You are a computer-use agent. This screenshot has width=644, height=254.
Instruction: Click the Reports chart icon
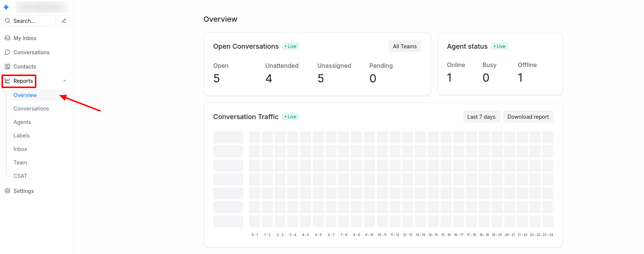tap(7, 81)
